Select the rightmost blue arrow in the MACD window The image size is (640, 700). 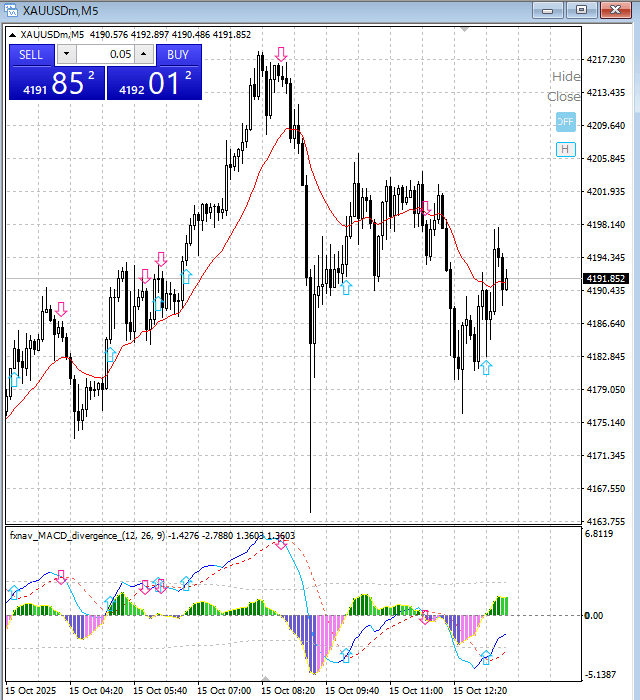coord(486,657)
